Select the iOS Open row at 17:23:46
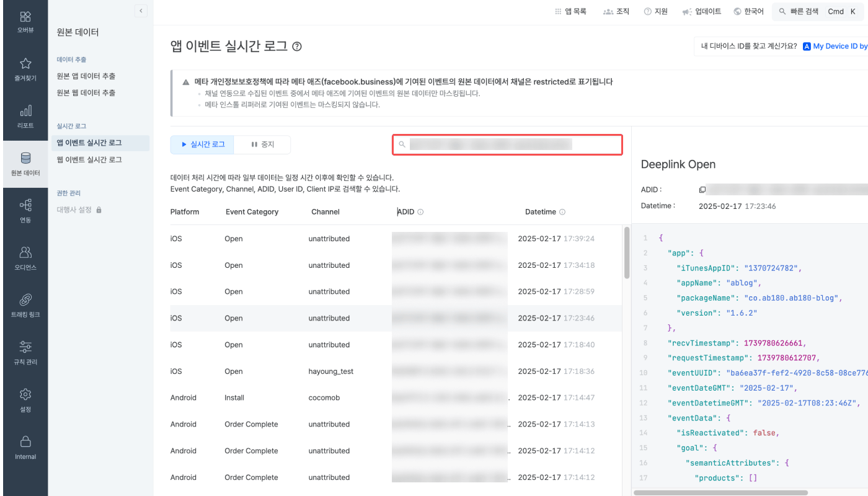The width and height of the screenshot is (868, 496). [396, 318]
